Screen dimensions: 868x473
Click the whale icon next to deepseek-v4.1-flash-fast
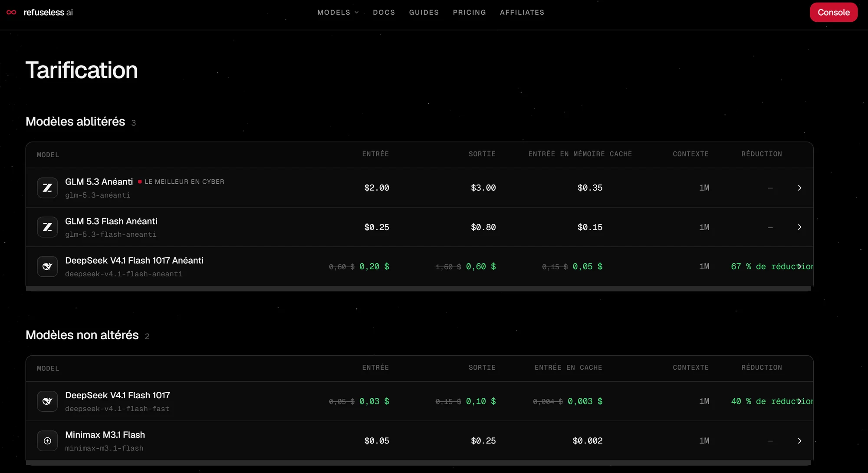(x=47, y=401)
